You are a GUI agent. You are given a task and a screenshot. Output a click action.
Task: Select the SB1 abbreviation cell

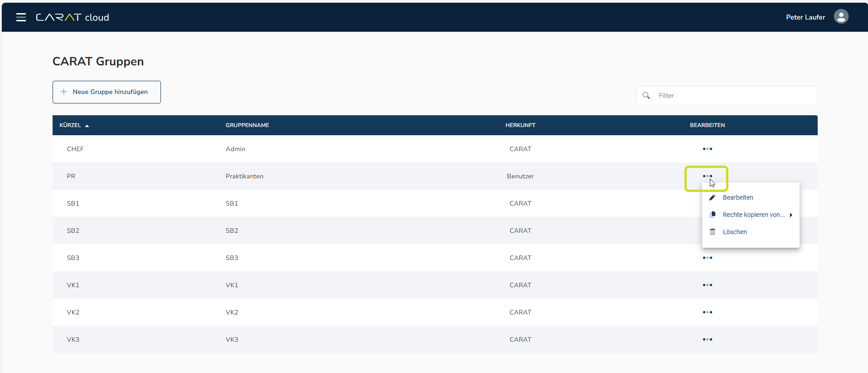point(73,203)
